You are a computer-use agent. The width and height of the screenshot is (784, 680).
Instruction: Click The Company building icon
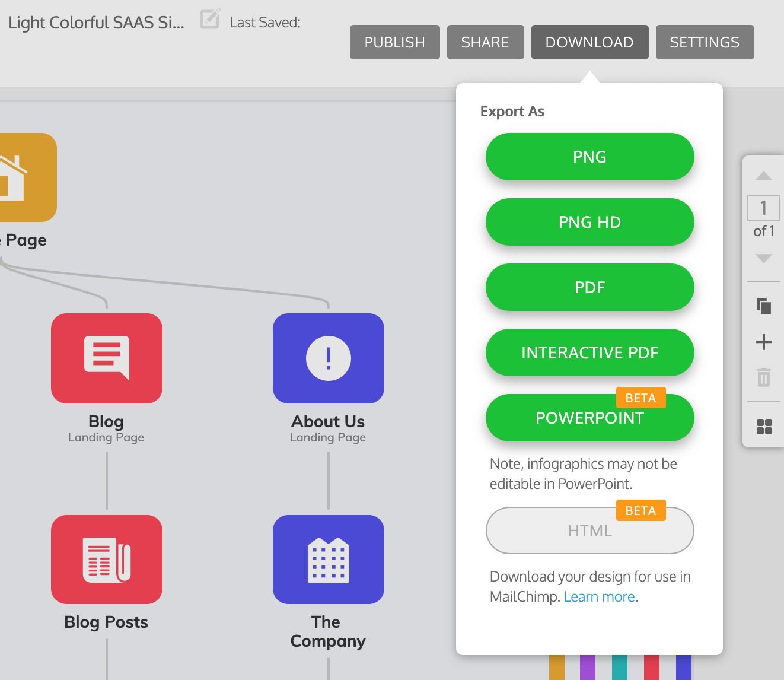[x=328, y=559]
